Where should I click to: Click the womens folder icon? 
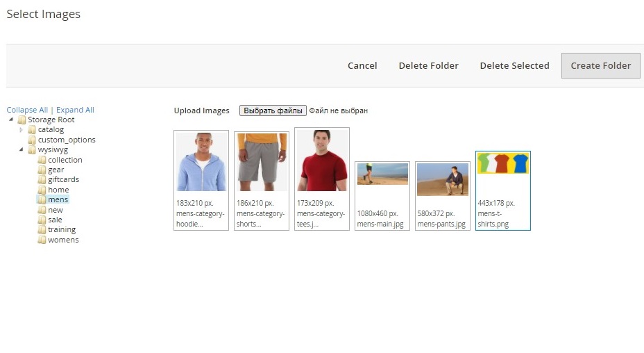(x=42, y=240)
